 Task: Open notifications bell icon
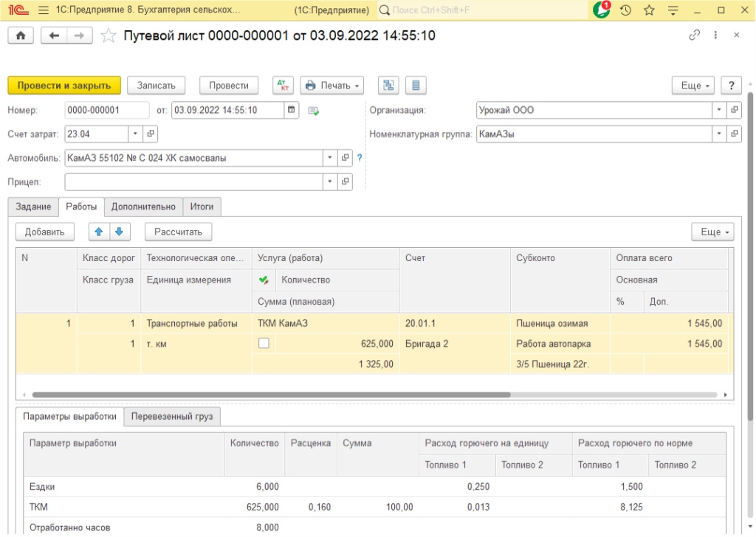[602, 10]
